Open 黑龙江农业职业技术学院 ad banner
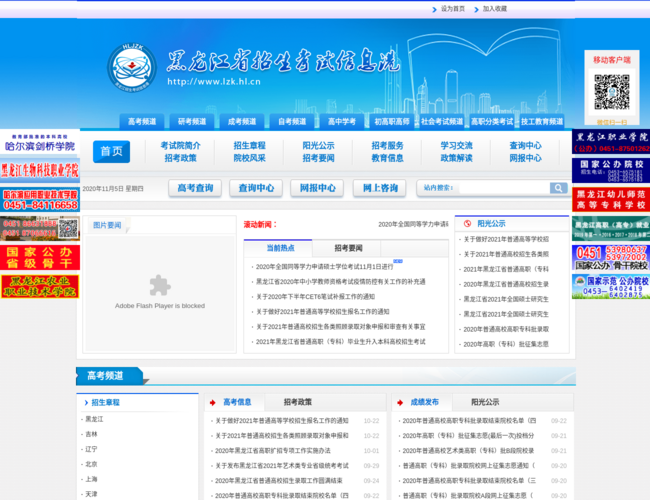650x500 pixels. [40, 286]
